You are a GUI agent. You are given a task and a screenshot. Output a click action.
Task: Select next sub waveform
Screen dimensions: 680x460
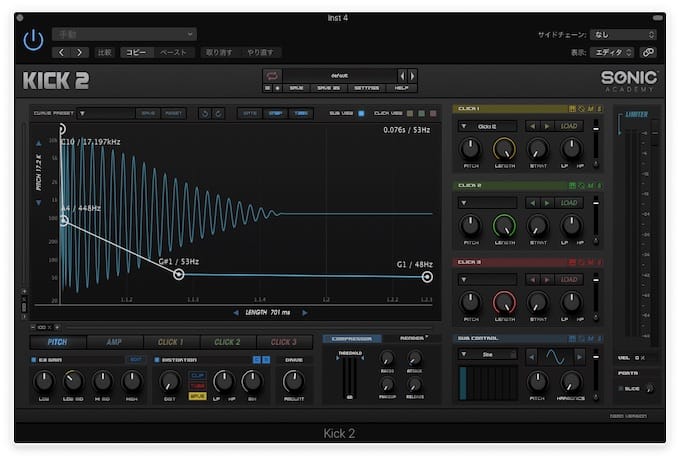(579, 357)
